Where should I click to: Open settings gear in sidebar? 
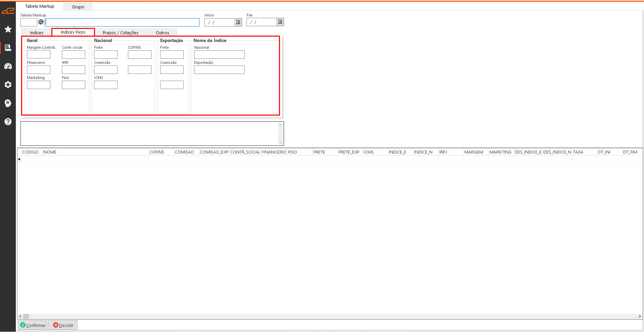pos(8,85)
